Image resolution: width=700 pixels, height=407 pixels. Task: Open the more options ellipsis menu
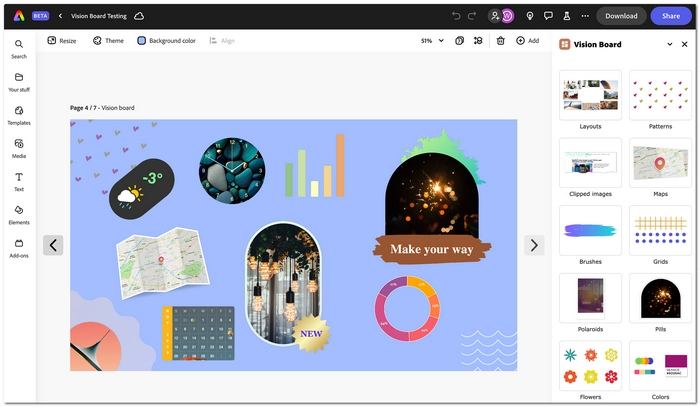tap(585, 16)
